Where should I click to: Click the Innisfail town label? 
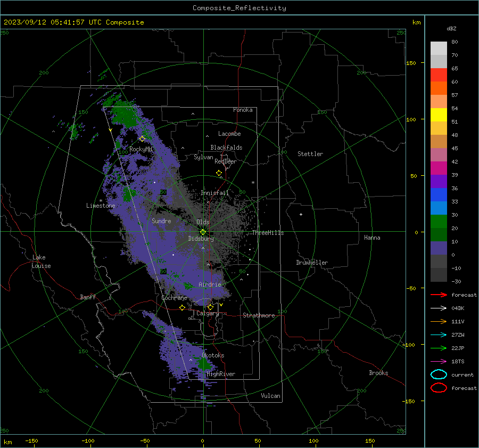point(214,193)
